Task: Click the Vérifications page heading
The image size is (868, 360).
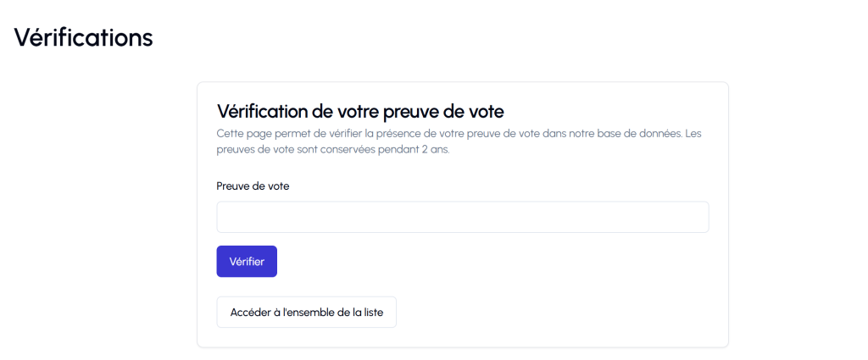Action: coord(83,37)
